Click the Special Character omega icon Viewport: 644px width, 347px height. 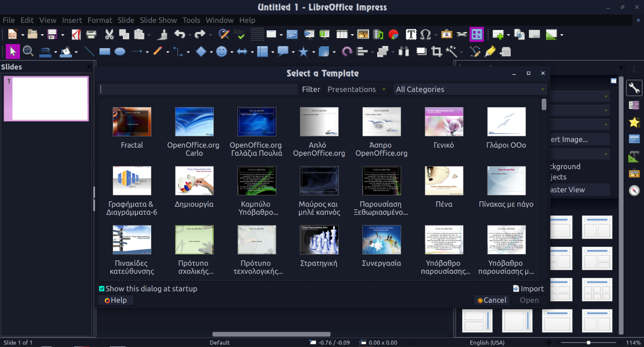click(425, 35)
